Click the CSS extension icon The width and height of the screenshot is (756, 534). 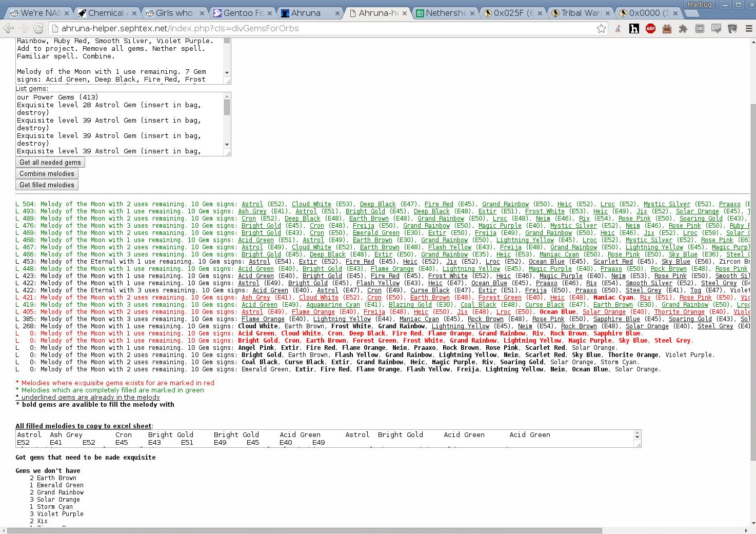coord(716,29)
